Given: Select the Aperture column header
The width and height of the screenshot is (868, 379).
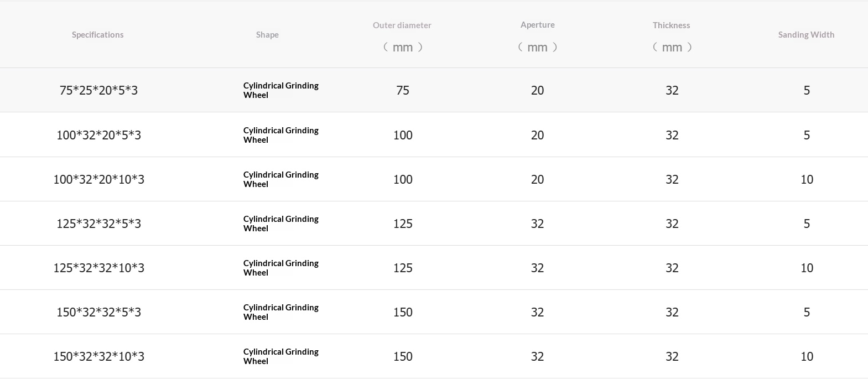Looking at the screenshot, I should click(537, 25).
